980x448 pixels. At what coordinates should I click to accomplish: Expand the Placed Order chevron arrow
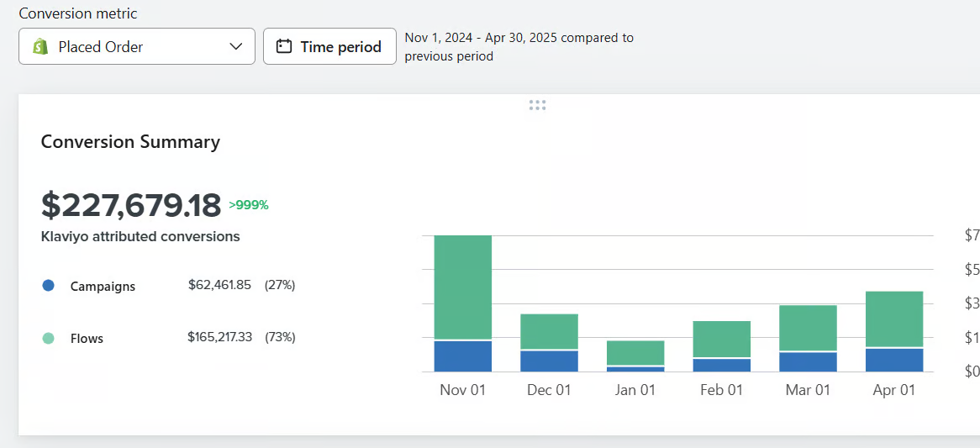coord(236,47)
